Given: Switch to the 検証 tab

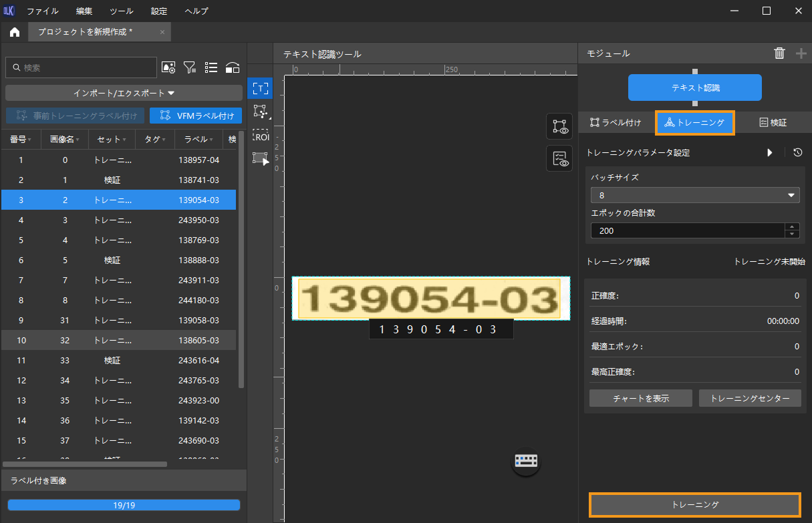Looking at the screenshot, I should (x=773, y=122).
